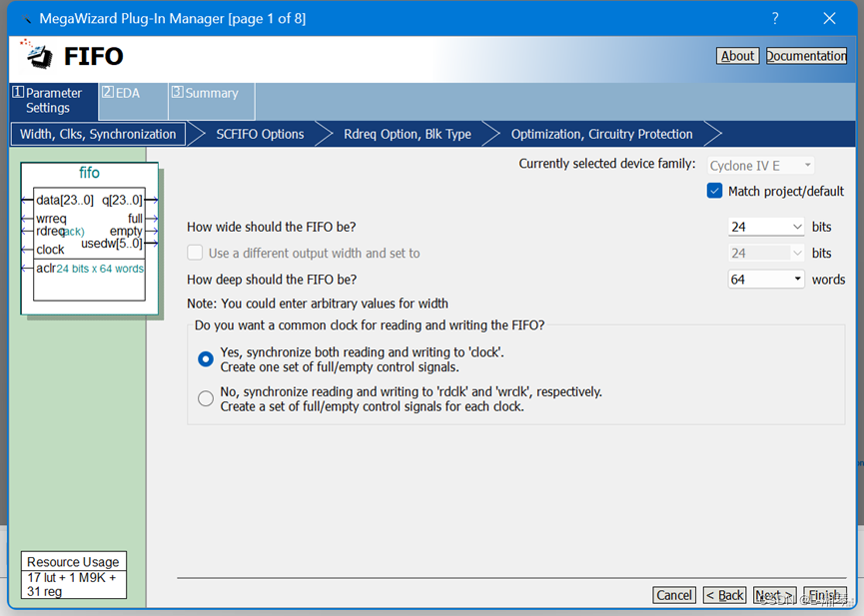864x616 pixels.
Task: Select No, use 'rdclk' and 'wrclk' radio button
Action: click(206, 398)
